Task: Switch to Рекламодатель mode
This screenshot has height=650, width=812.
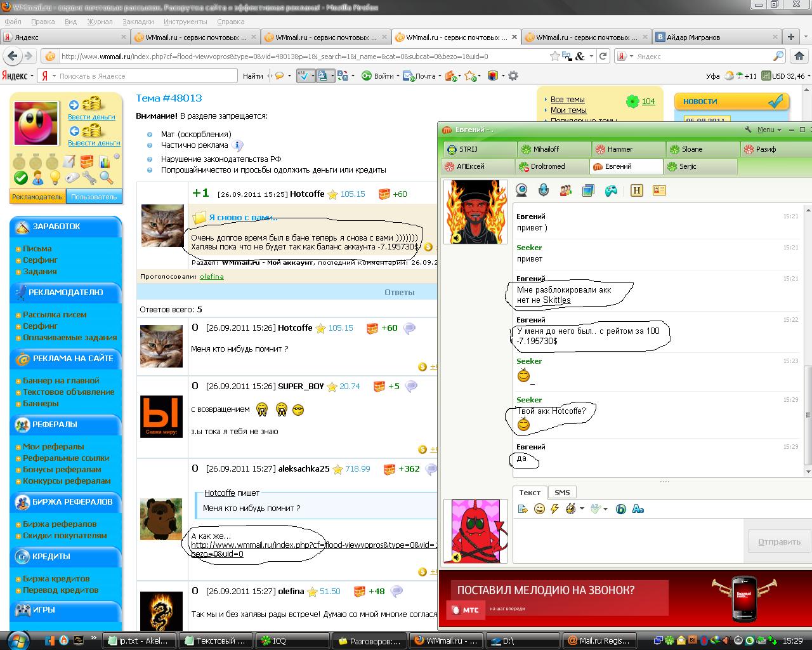Action: 37,197
